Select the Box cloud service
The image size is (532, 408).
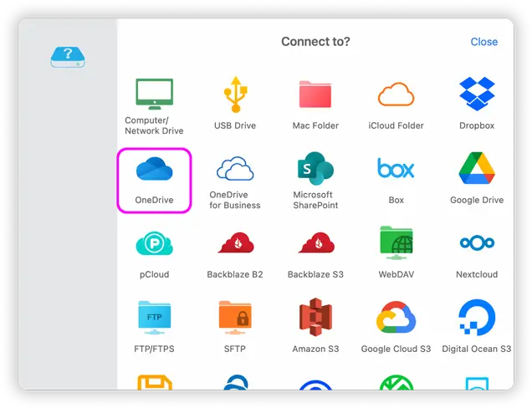pyautogui.click(x=396, y=170)
